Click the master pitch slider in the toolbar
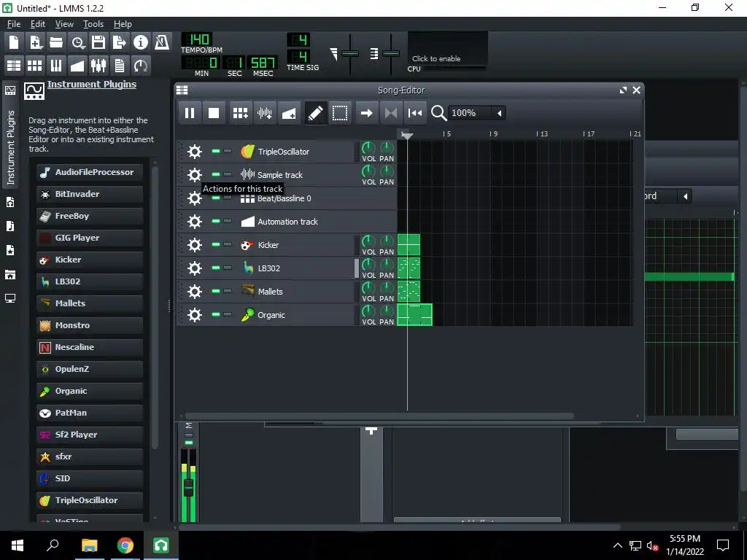The width and height of the screenshot is (747, 560). [391, 54]
